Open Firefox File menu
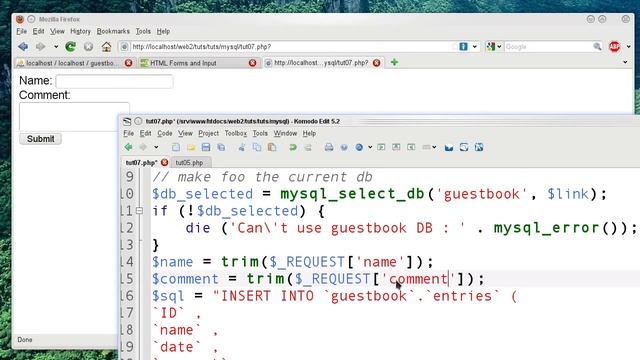Image resolution: width=640 pixels, height=360 pixels. 22,31
